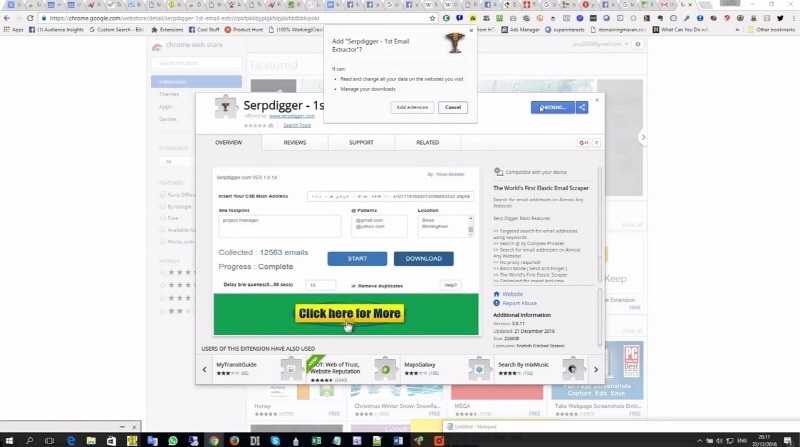Open the Windows Start menu
This screenshot has width=800, height=447.
click(x=9, y=440)
